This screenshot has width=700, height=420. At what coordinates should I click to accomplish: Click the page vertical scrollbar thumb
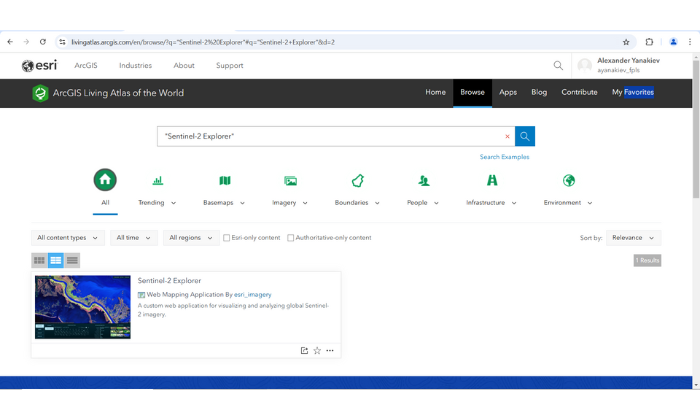pos(696,129)
